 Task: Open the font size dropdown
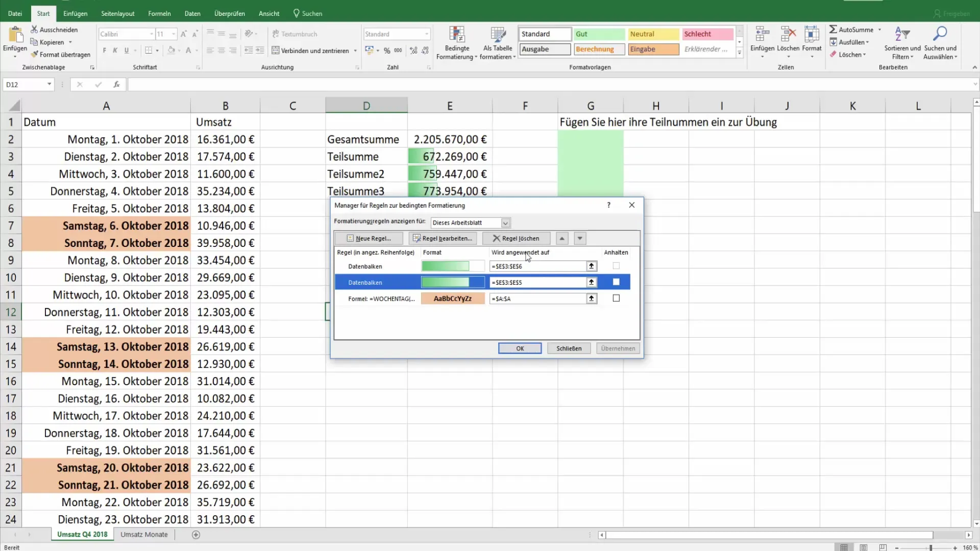point(174,34)
